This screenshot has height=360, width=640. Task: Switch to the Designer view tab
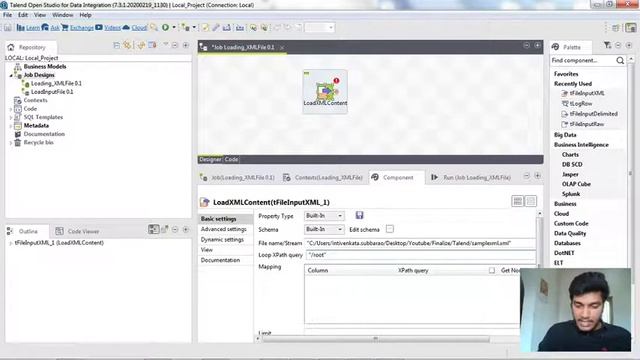(x=210, y=160)
